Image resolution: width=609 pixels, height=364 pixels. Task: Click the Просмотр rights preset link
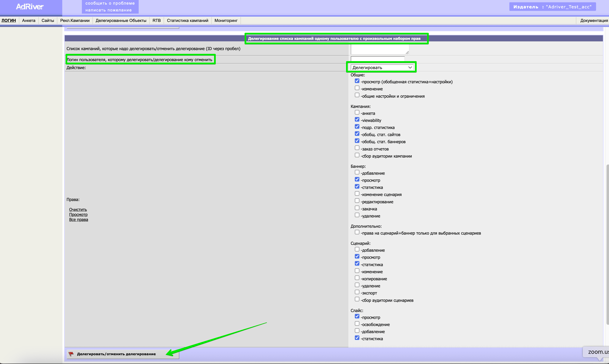click(x=78, y=214)
